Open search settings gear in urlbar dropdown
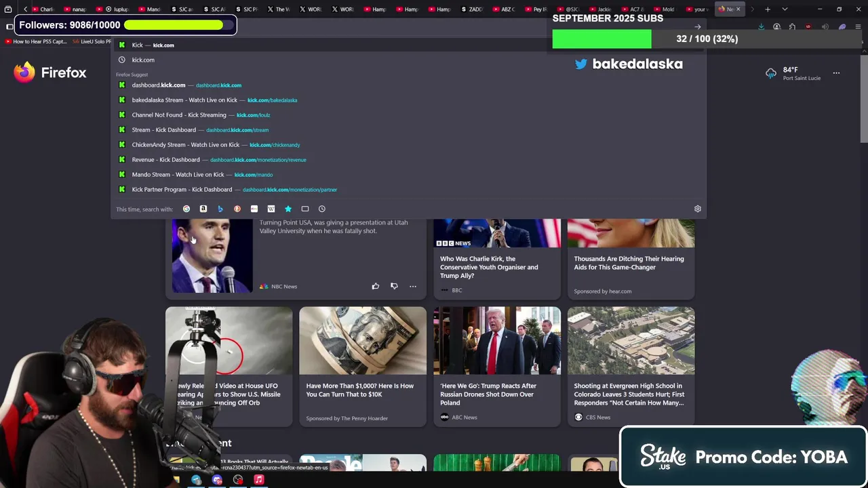 (x=698, y=209)
